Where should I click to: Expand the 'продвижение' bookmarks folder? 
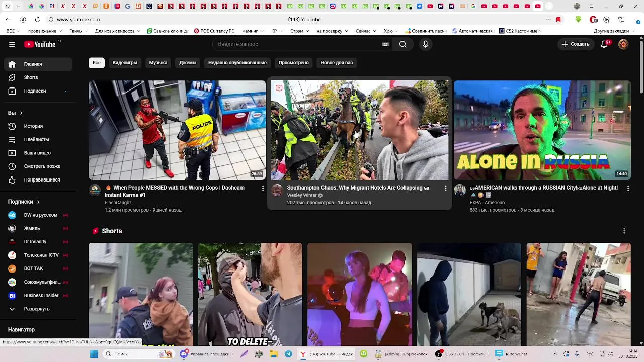(45, 31)
